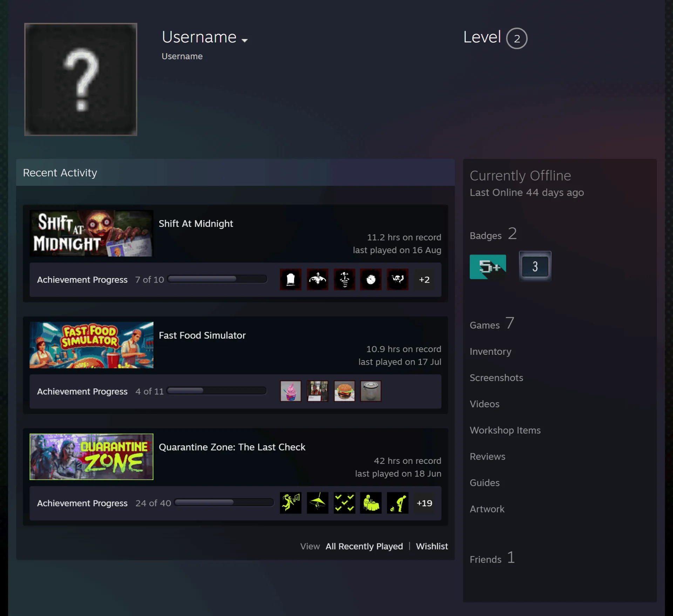Viewport: 673px width, 616px height.
Task: Open Quarantine Zone: The Last Check title
Action: click(232, 447)
